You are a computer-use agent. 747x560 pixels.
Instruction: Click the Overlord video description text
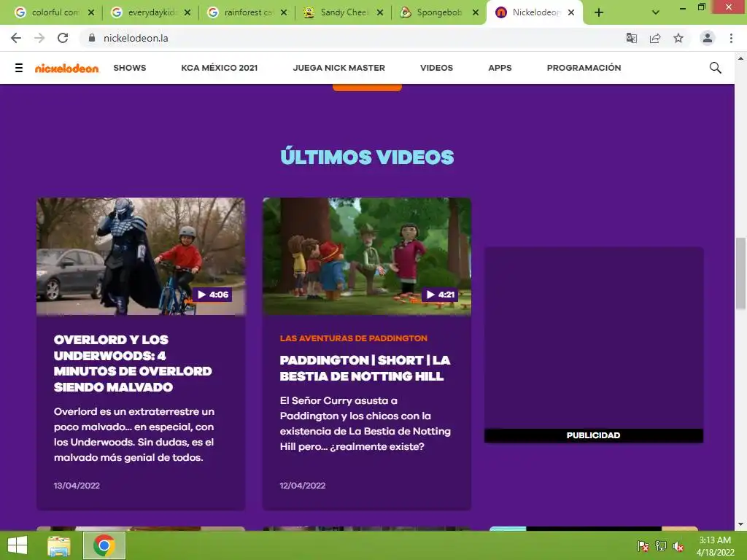click(x=134, y=435)
